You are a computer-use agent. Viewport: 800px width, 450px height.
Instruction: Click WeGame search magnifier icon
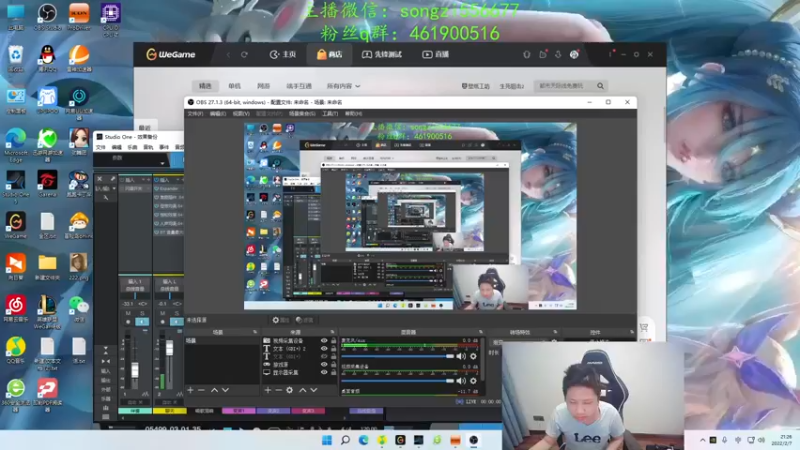point(601,86)
